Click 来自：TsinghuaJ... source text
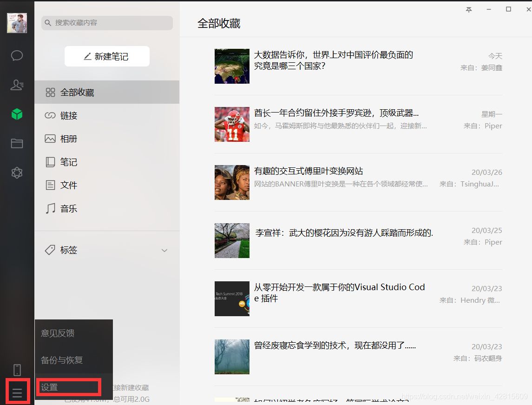 [x=469, y=184]
